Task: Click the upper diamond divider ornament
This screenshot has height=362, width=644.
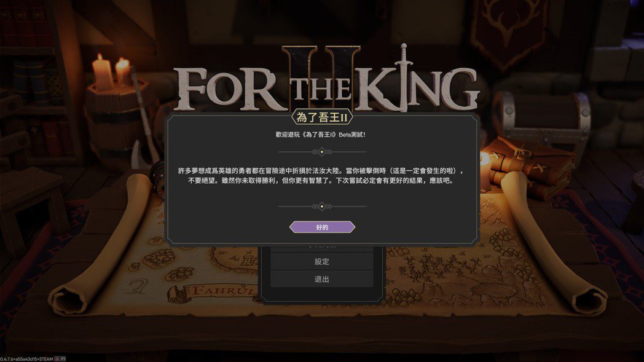Action: (322, 152)
